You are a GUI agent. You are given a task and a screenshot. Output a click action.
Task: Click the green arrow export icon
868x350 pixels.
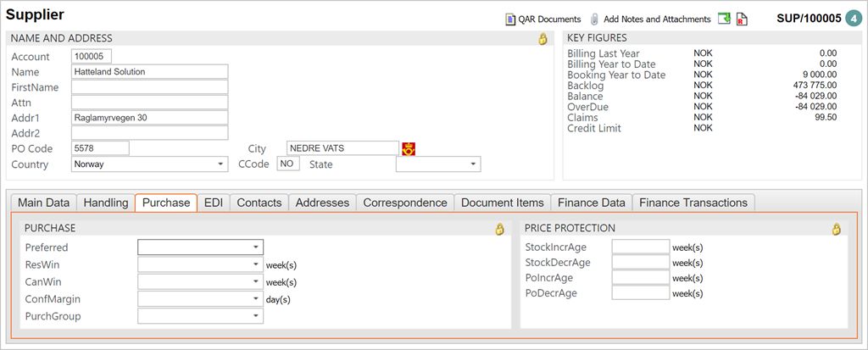tap(724, 19)
